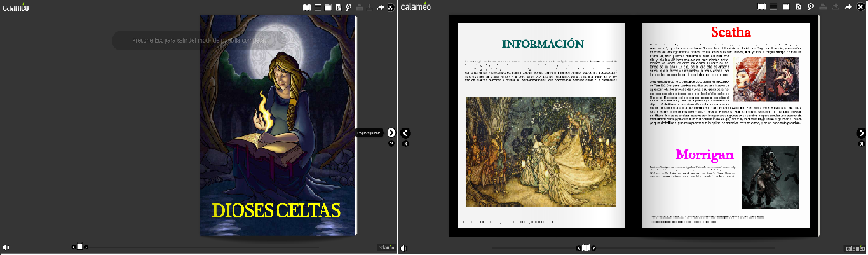The width and height of the screenshot is (868, 255).
Task: Share publication from left viewer arrow icon
Action: click(381, 8)
